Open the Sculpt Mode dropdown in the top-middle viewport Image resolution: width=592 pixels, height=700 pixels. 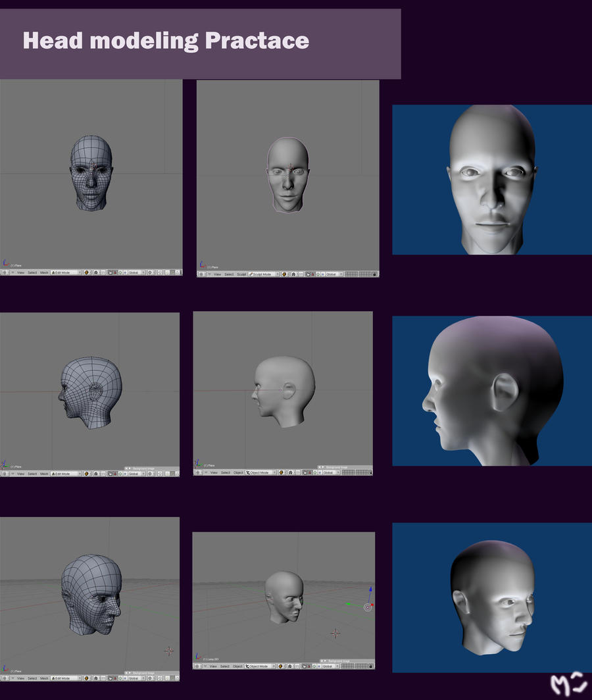pos(264,274)
